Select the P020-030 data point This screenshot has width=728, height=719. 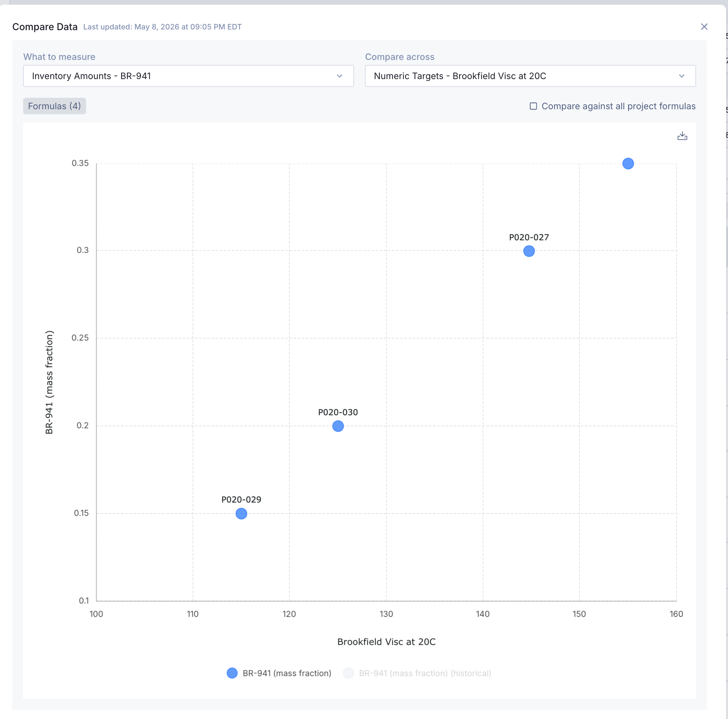pyautogui.click(x=338, y=426)
